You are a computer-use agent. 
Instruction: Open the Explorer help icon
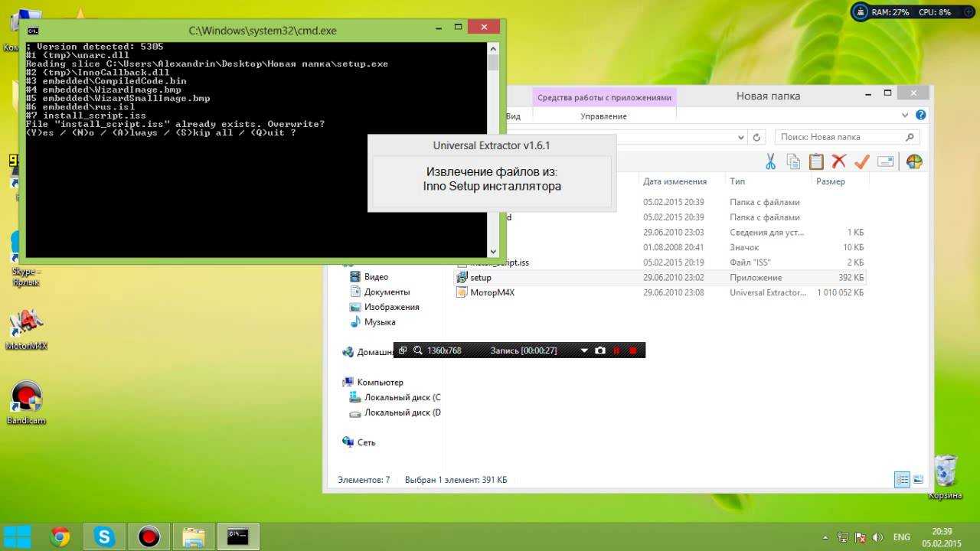(x=921, y=116)
